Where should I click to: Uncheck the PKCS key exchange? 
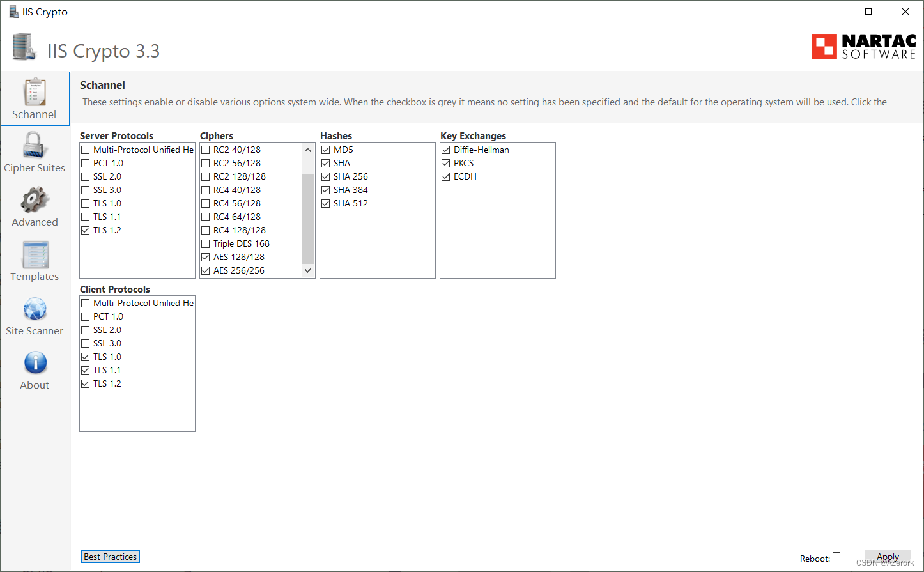(x=446, y=163)
